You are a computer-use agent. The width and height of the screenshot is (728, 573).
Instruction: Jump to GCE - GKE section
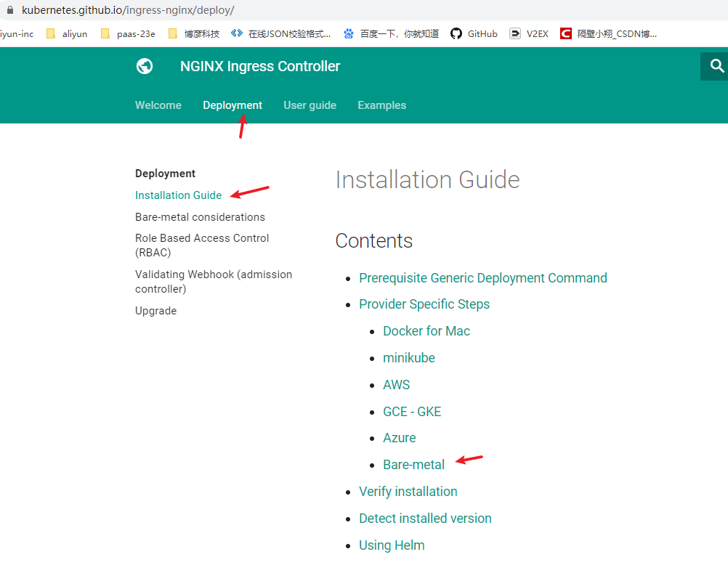pos(412,412)
